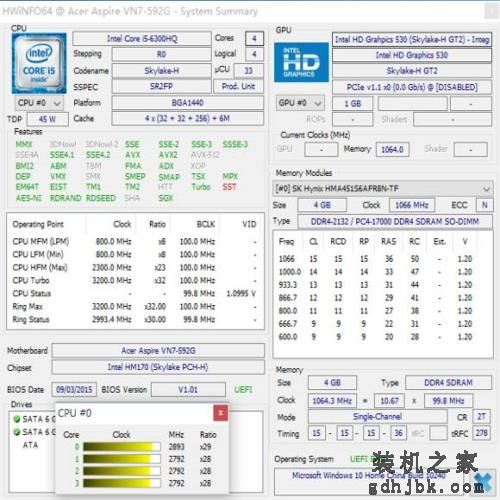Click the AES-NI feature label
The width and height of the screenshot is (500, 500).
(29, 198)
